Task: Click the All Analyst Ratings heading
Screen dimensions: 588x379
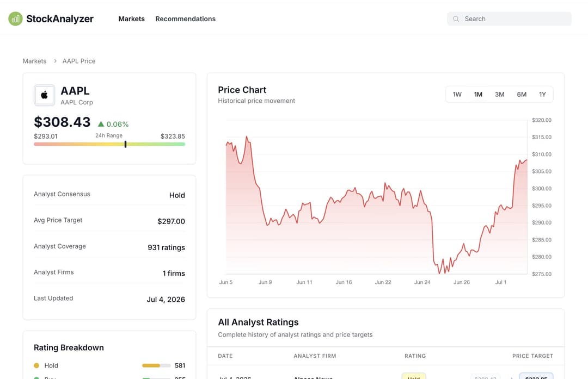Action: point(259,322)
